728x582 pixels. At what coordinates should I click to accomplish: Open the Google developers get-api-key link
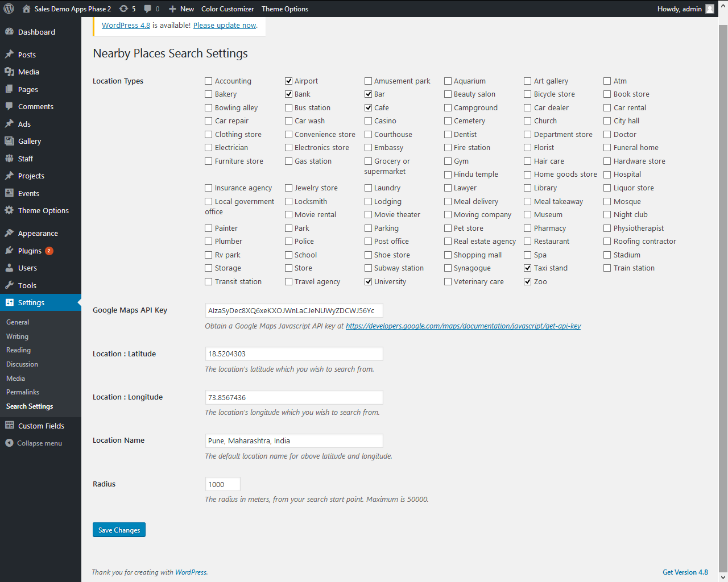464,326
